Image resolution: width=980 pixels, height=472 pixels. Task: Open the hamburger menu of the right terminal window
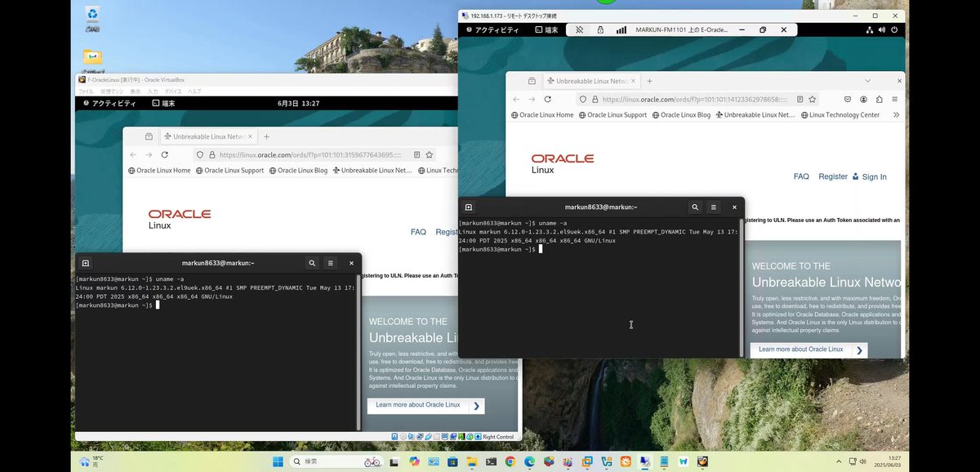714,207
